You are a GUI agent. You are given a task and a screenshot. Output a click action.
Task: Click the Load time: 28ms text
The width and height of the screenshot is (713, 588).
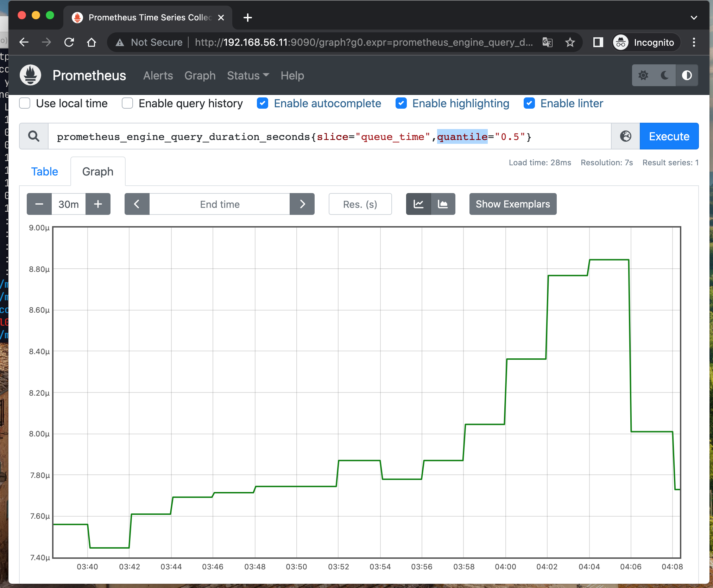point(540,162)
